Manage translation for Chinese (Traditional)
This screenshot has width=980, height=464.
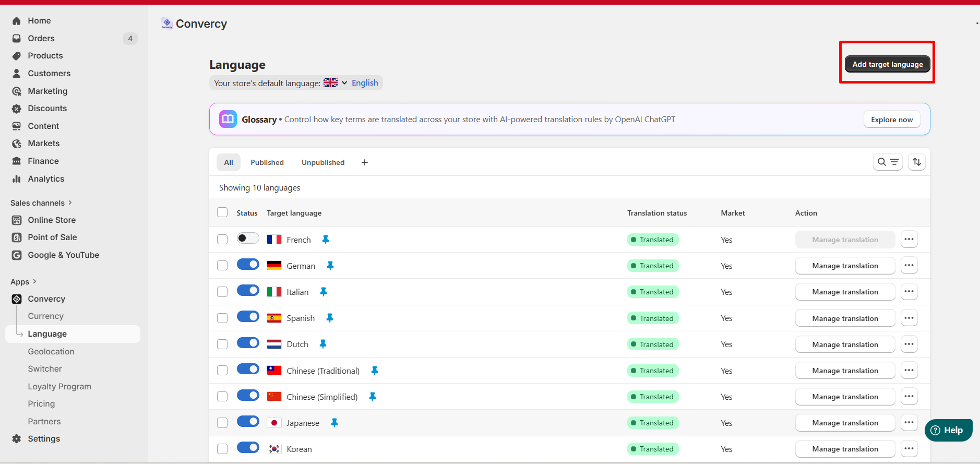click(845, 371)
